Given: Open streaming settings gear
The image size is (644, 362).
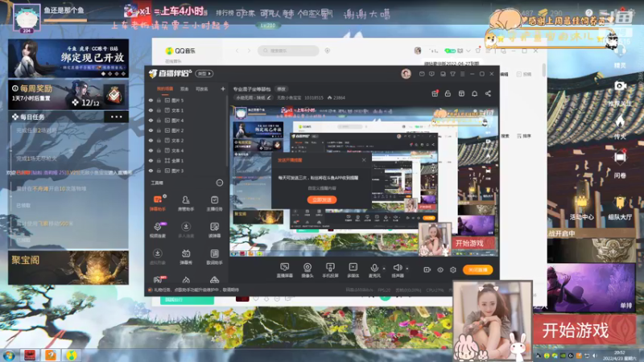Looking at the screenshot, I should tap(453, 269).
